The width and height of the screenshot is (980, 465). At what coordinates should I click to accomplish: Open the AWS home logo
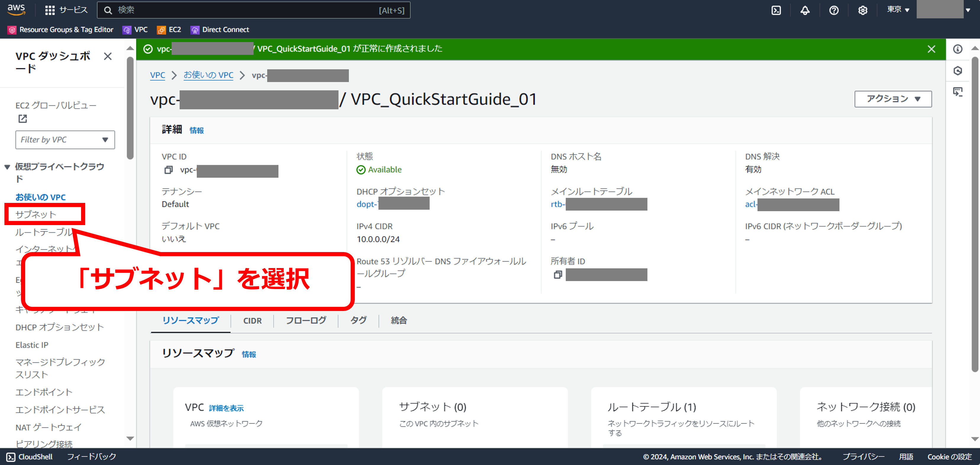16,10
